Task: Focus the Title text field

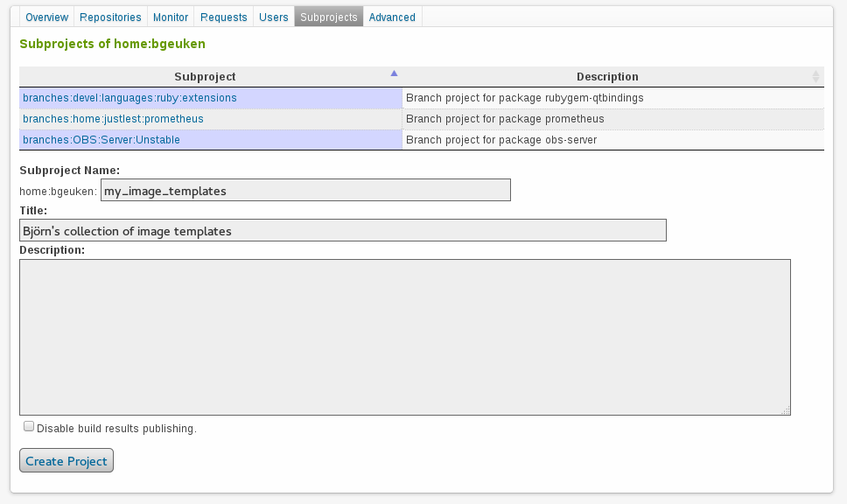Action: tap(342, 230)
